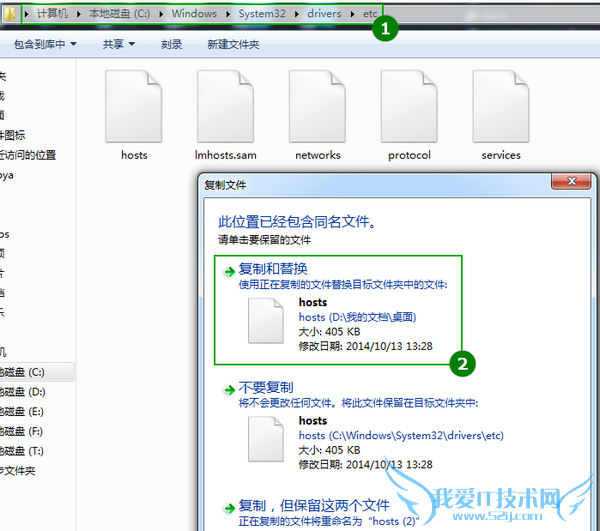The width and height of the screenshot is (600, 531).
Task: Click path text hosts (C:\Windows\System32\drivers\etc)
Action: point(401,435)
